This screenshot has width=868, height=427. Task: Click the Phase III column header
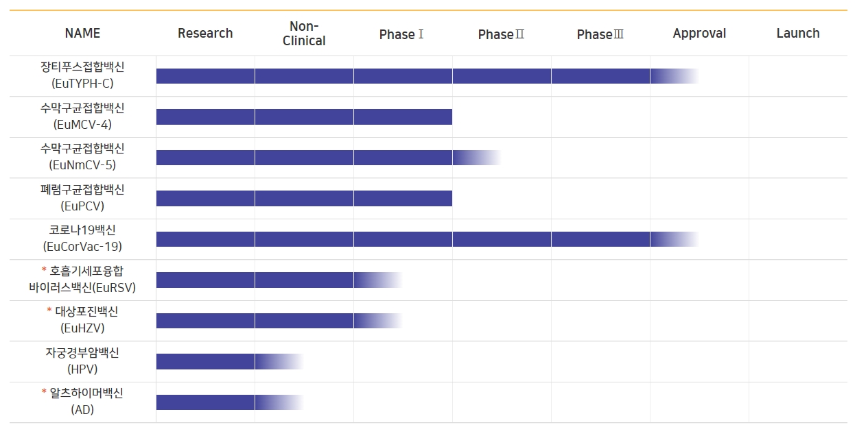pyautogui.click(x=600, y=34)
